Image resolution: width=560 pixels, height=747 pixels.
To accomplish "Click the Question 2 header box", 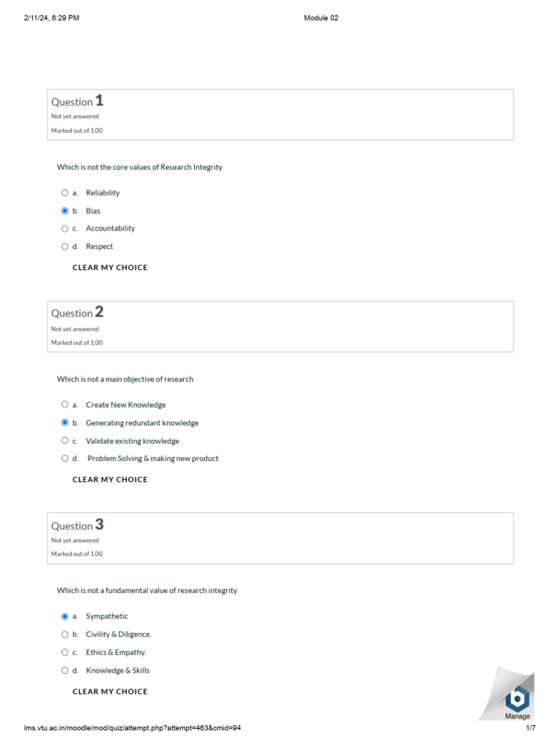I will click(x=280, y=327).
